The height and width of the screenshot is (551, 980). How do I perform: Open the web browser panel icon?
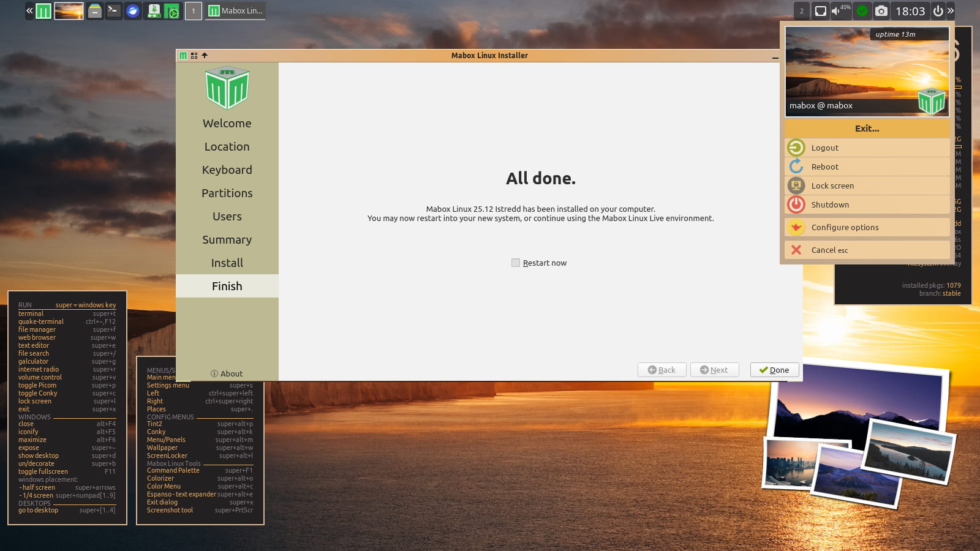point(132,11)
